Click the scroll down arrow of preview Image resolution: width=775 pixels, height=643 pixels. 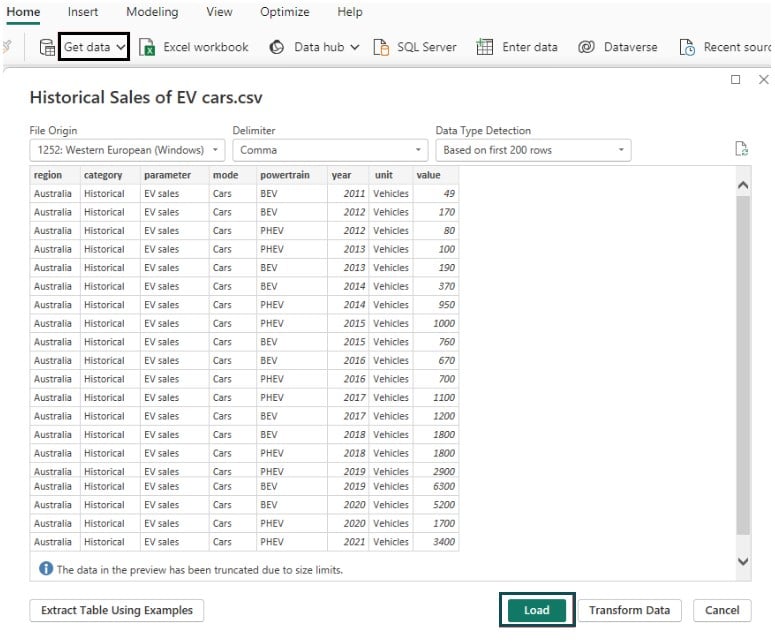pyautogui.click(x=743, y=561)
